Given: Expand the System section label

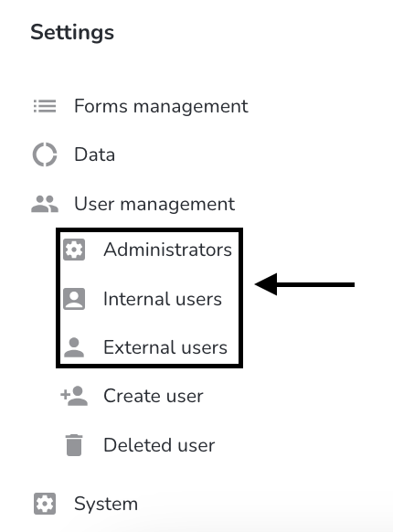Looking at the screenshot, I should [x=106, y=504].
